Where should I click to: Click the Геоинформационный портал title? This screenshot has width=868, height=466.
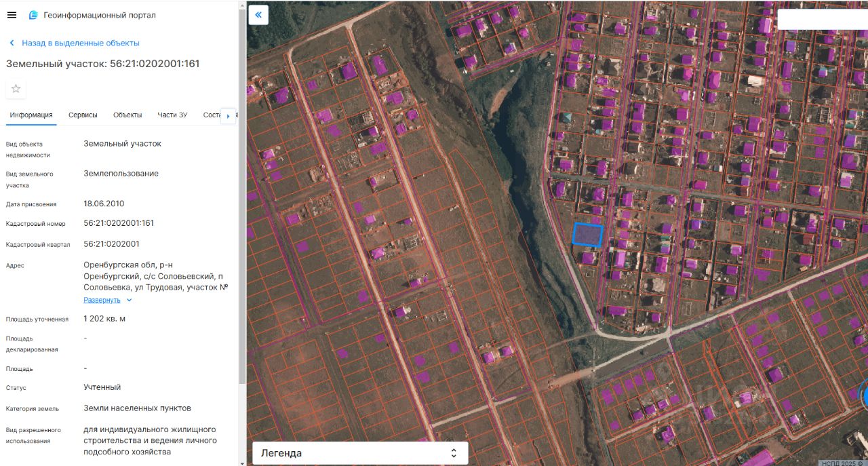100,15
